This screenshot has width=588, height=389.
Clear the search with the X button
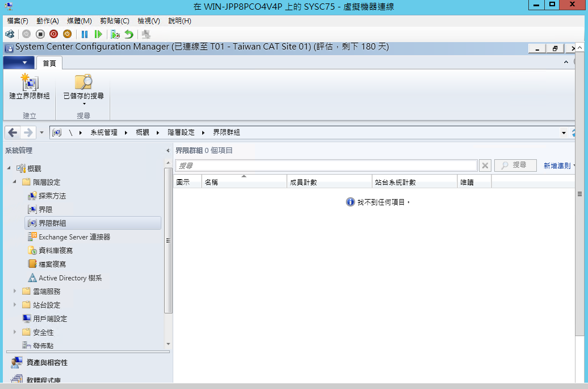click(x=485, y=165)
